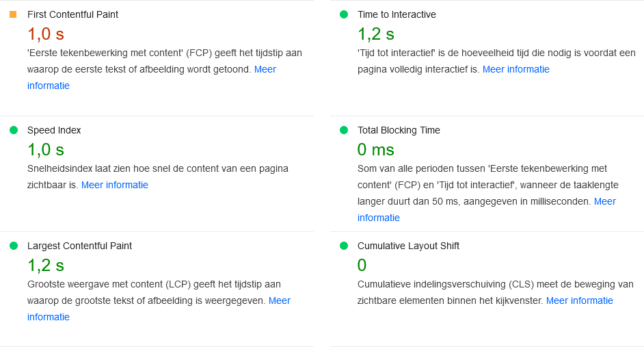Screen dimensions: 644x347
Task: Click the green circle beside Total Blocking Time
Action: pyautogui.click(x=344, y=130)
